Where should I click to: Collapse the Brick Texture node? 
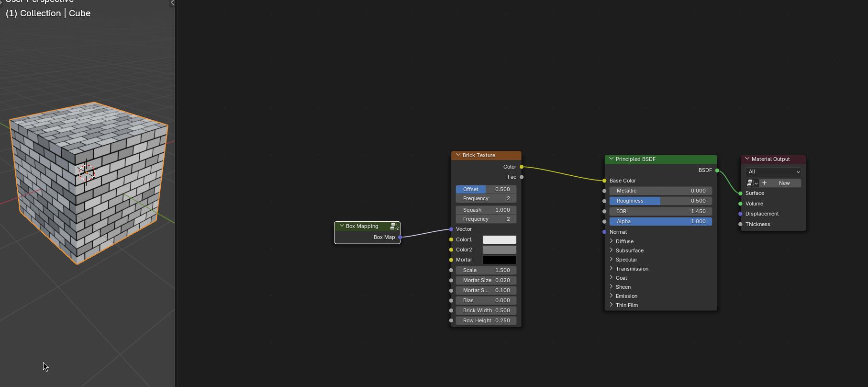click(458, 155)
